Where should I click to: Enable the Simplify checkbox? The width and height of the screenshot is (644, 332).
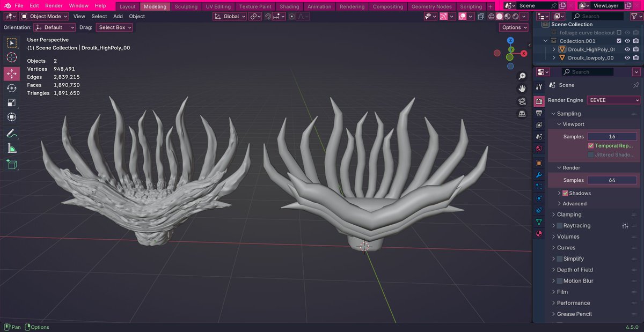pos(560,259)
